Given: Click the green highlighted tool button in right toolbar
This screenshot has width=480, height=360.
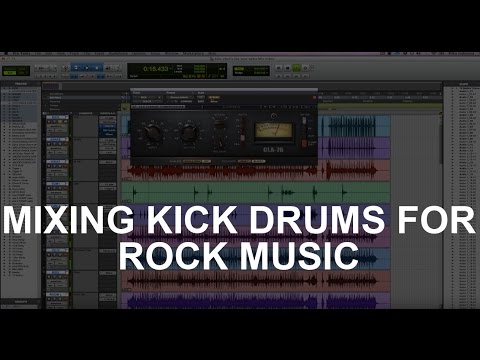Looking at the screenshot, I should click(296, 68).
